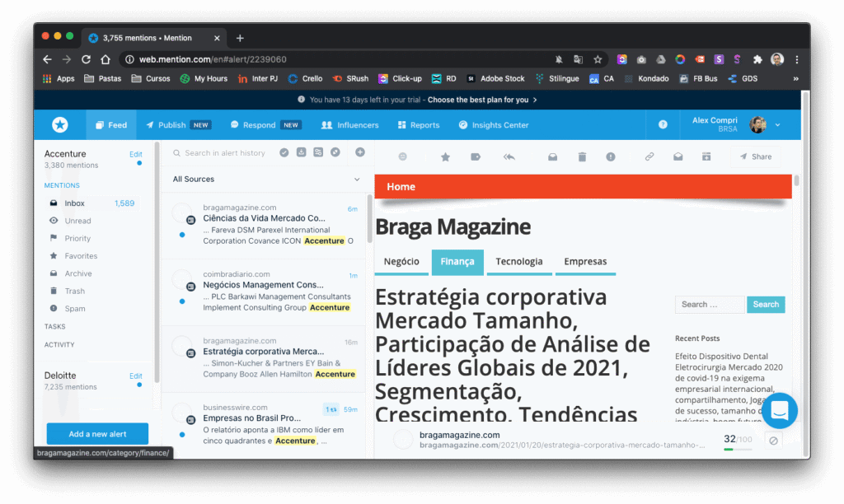Bookmark page with star in address bar
Image resolution: width=844 pixels, height=504 pixels.
pos(598,59)
